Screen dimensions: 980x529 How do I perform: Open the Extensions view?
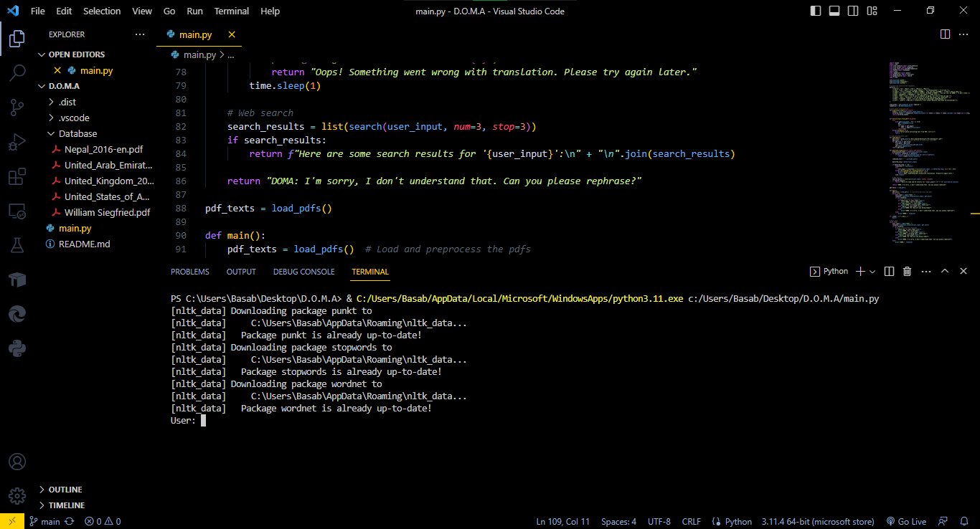tap(17, 177)
